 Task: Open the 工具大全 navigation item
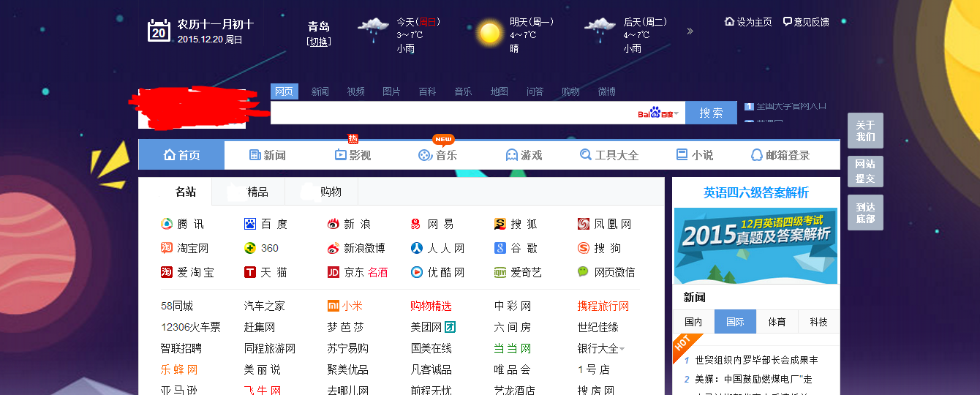[609, 155]
